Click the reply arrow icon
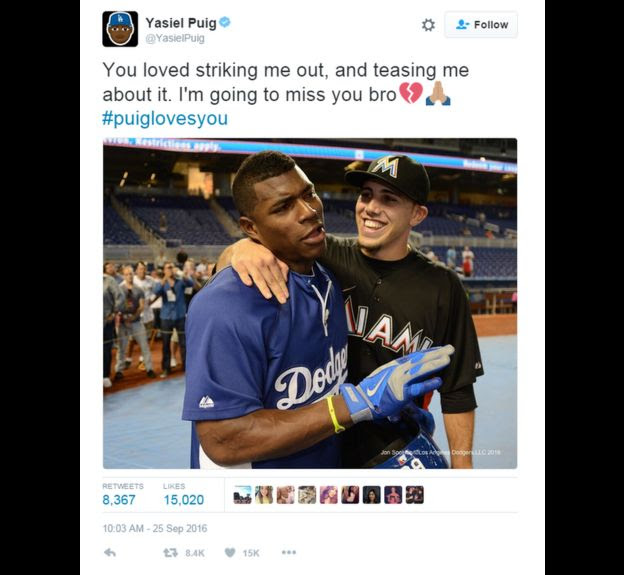Image resolution: width=624 pixels, height=575 pixels. coord(110,552)
